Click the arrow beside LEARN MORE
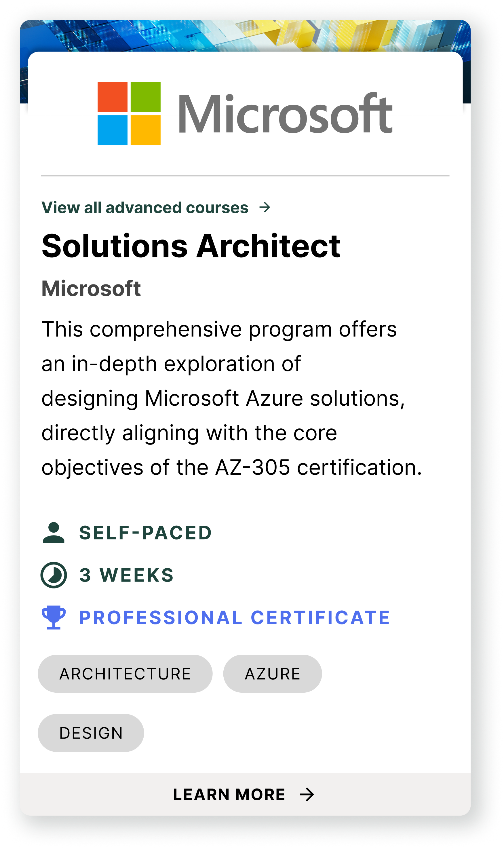 coord(307,794)
